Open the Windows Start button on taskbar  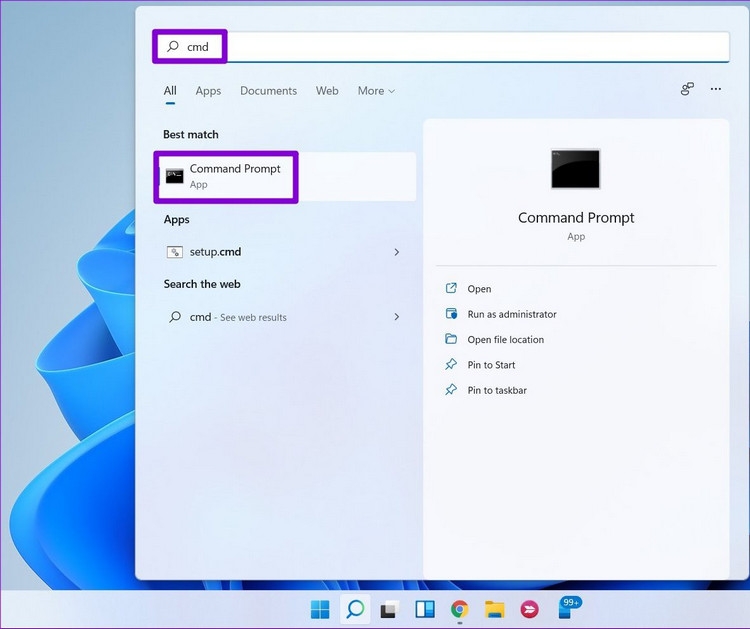tap(320, 609)
